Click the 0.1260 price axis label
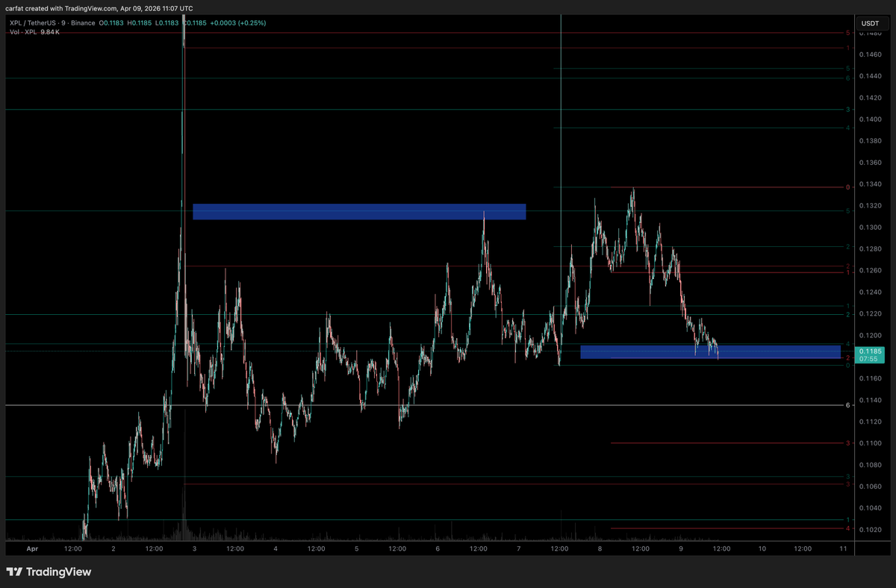The height and width of the screenshot is (588, 896). 869,271
